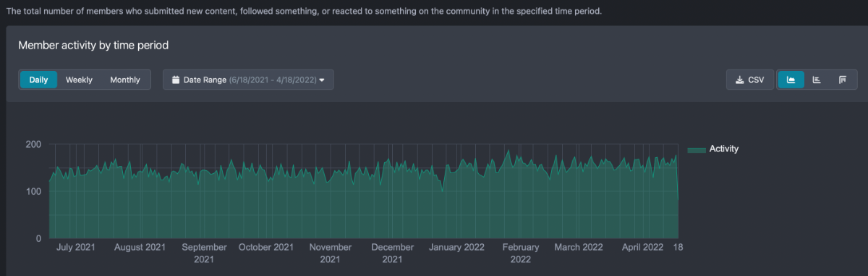Image resolution: width=868 pixels, height=276 pixels.
Task: Select the Daily time period
Action: [38, 80]
